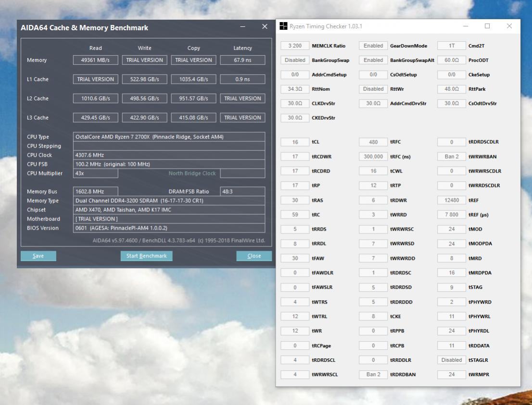This screenshot has height=405, width=532.
Task: Click the L2 Cache Copy value 951.57 GB/s
Action: (x=194, y=98)
